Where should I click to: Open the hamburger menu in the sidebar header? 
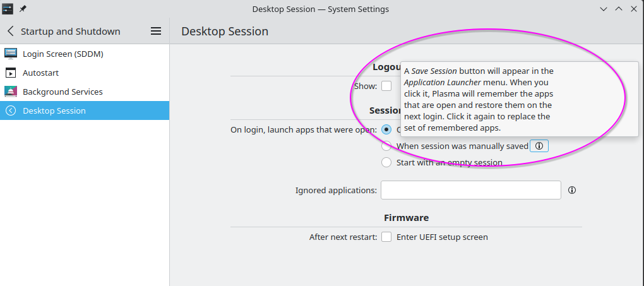tap(156, 31)
